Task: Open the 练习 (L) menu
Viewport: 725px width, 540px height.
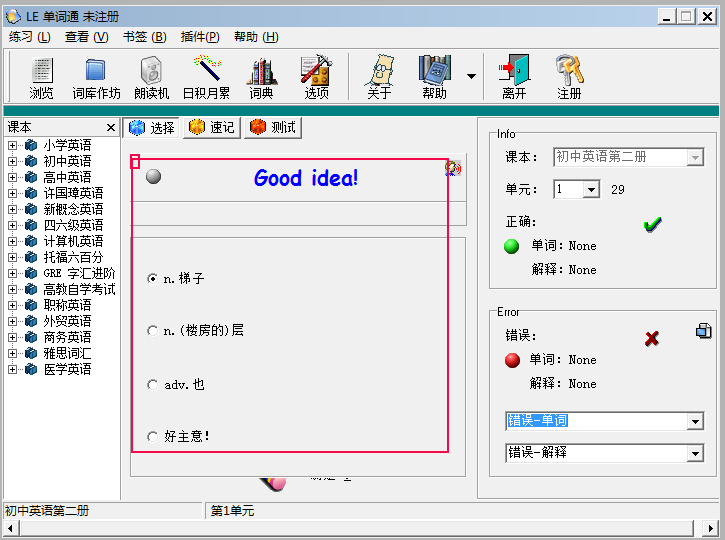Action: click(x=30, y=37)
